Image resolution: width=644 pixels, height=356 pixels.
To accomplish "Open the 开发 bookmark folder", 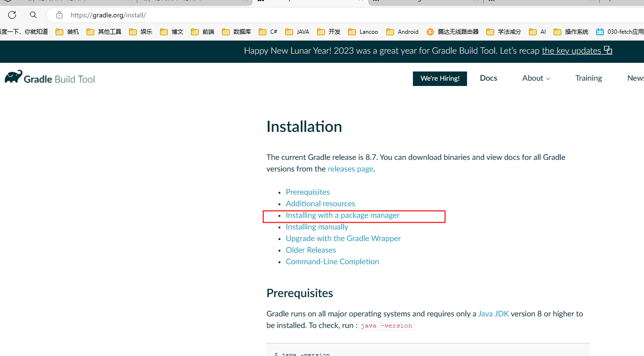I will click(x=329, y=32).
